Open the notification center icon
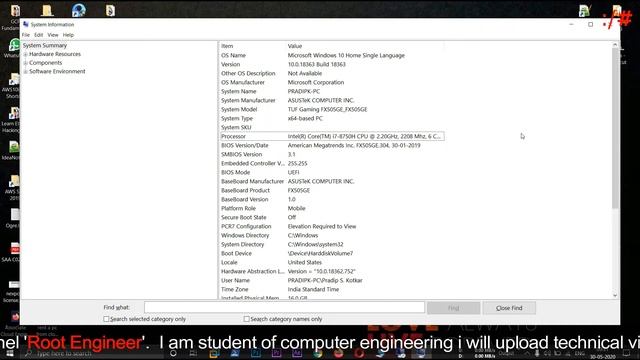Image resolution: width=640 pixels, height=360 pixels. [627, 353]
